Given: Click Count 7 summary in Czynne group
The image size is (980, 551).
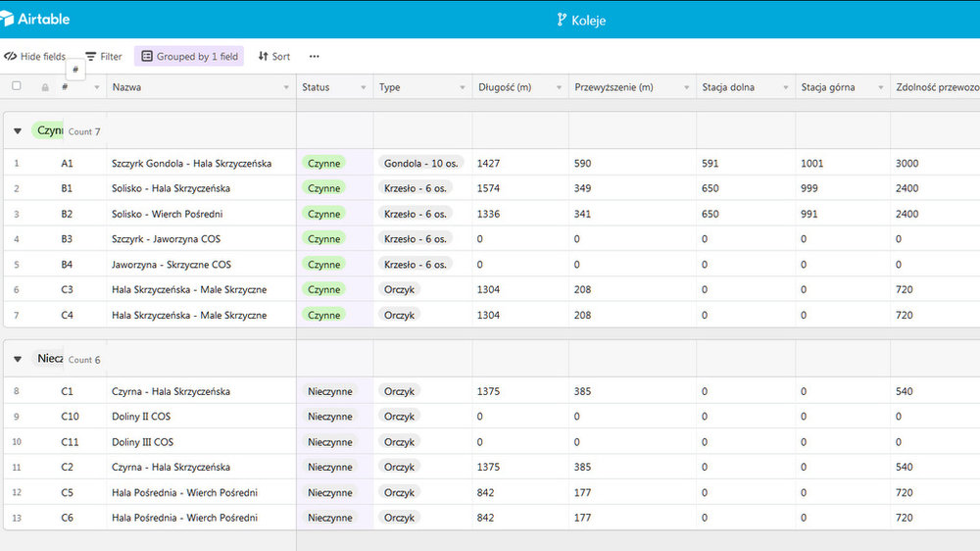Looking at the screenshot, I should pyautogui.click(x=84, y=132).
